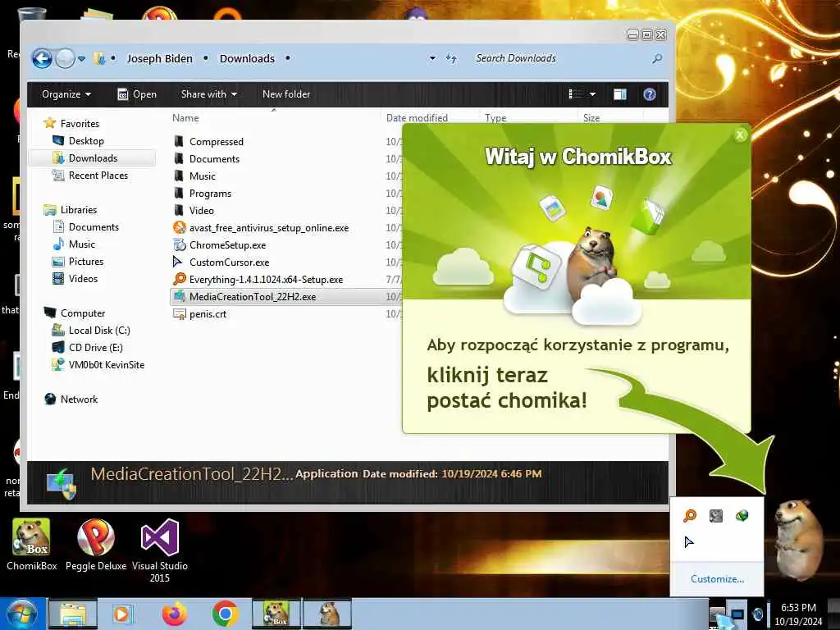Select the Music folder in file list

tap(195, 176)
